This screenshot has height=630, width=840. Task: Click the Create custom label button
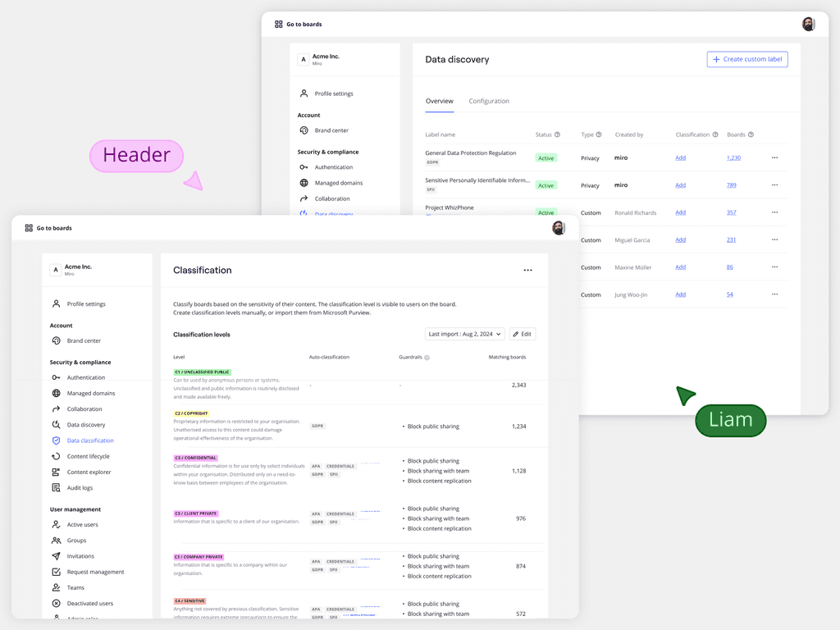click(x=746, y=59)
